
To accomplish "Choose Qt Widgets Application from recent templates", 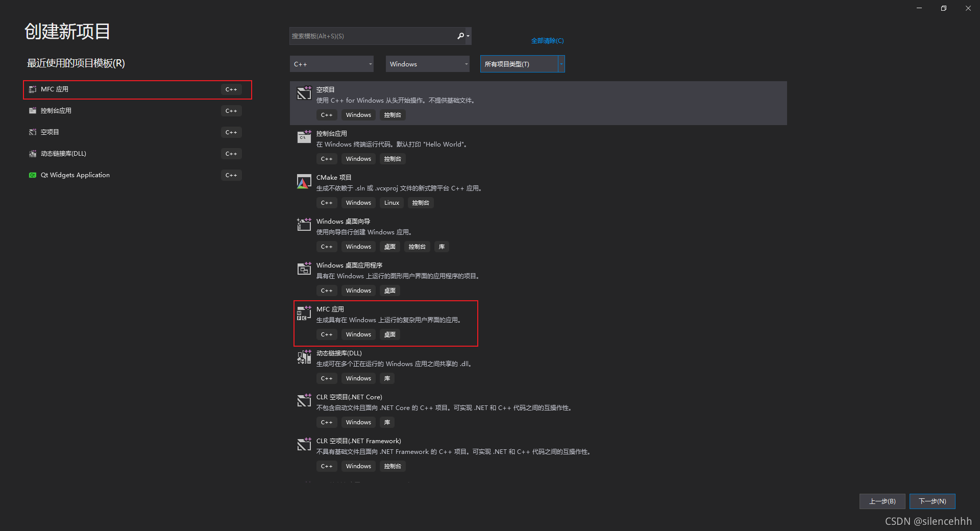I will pos(137,175).
